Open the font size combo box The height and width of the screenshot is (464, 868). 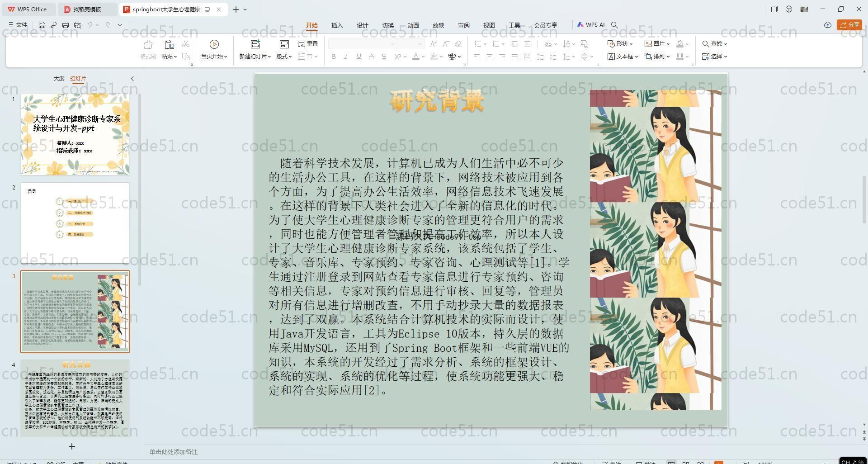point(410,44)
